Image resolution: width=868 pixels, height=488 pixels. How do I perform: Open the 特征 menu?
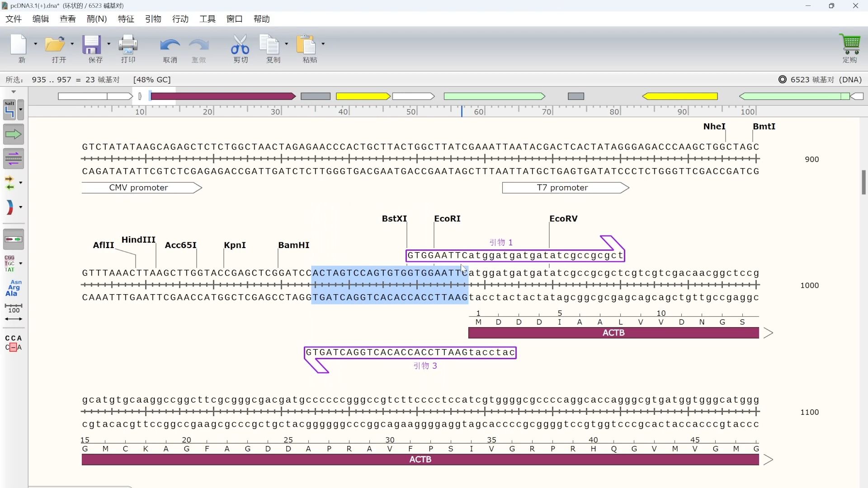click(126, 19)
